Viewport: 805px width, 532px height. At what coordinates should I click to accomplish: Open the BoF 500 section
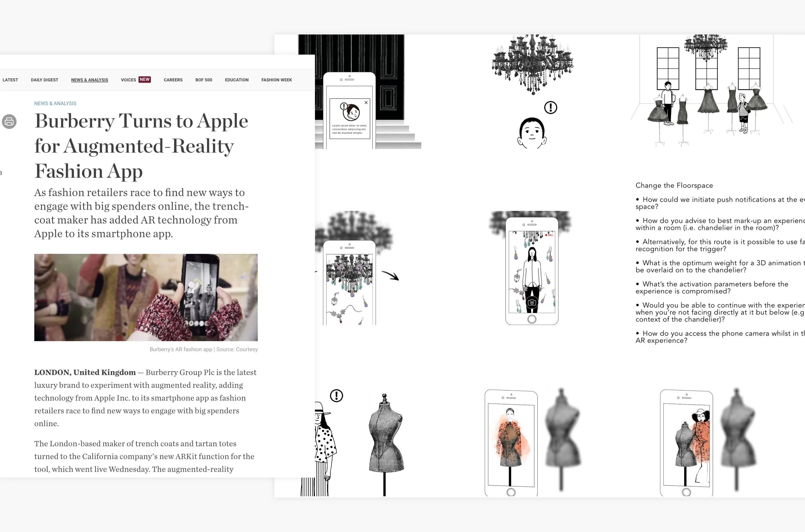coord(204,80)
